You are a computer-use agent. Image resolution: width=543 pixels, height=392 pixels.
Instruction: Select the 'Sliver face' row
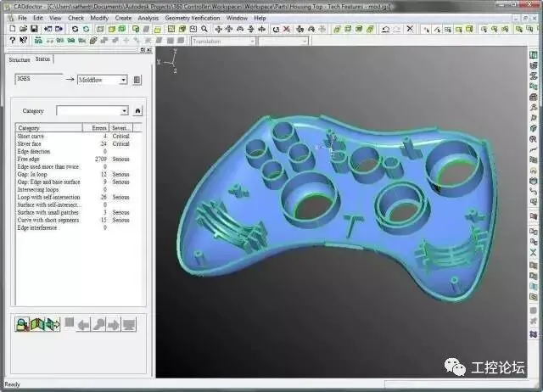click(79, 143)
